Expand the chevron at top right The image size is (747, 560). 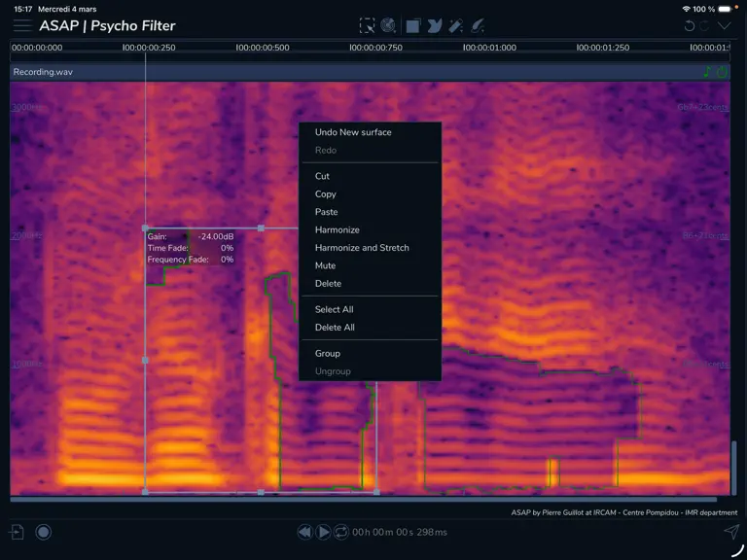pyautogui.click(x=724, y=25)
